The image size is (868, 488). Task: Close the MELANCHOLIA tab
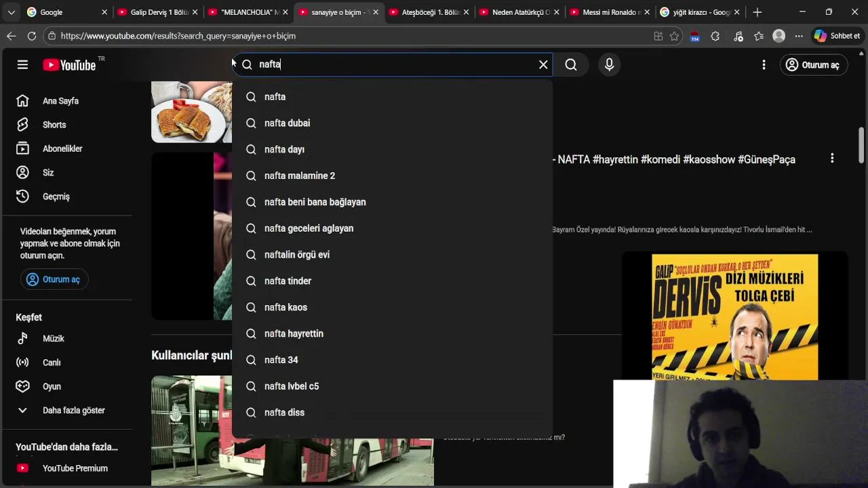tap(285, 12)
